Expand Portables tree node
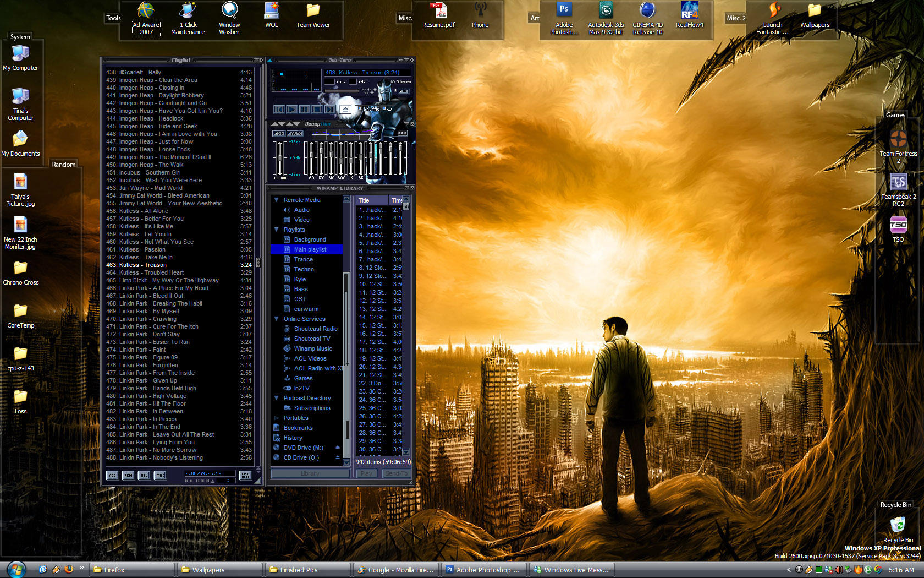Viewport: 924px width, 578px height. tap(276, 418)
